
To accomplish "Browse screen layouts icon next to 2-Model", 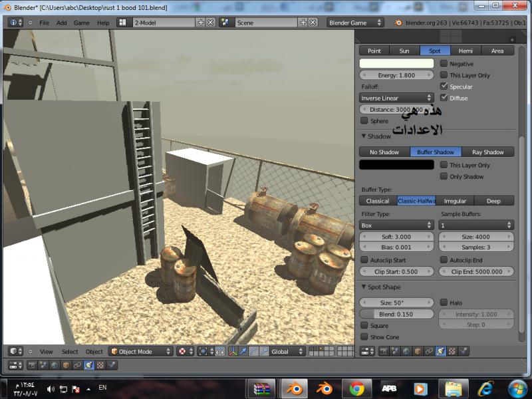I will tap(122, 23).
